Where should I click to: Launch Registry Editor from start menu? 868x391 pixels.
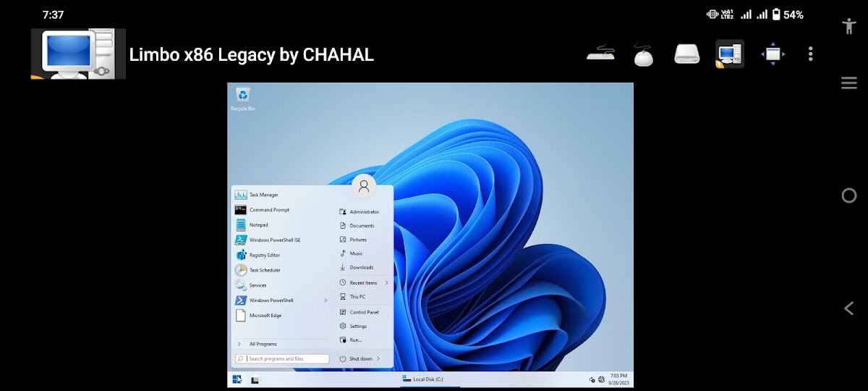click(264, 255)
